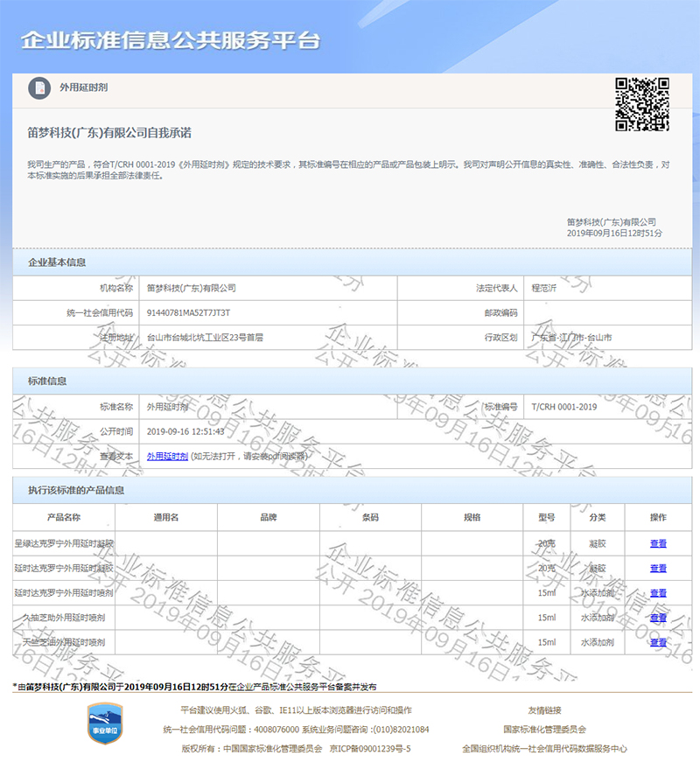
Task: Click the 规格 column header
Action: click(x=472, y=518)
